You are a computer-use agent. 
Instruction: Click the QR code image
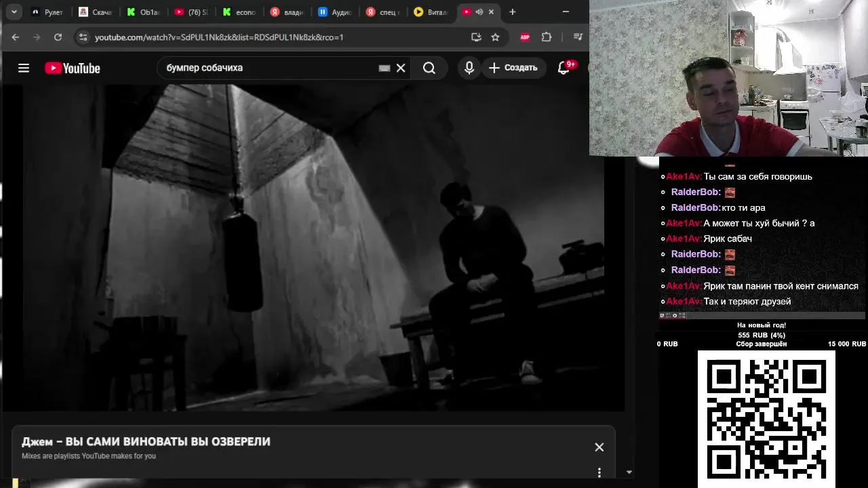point(766,418)
